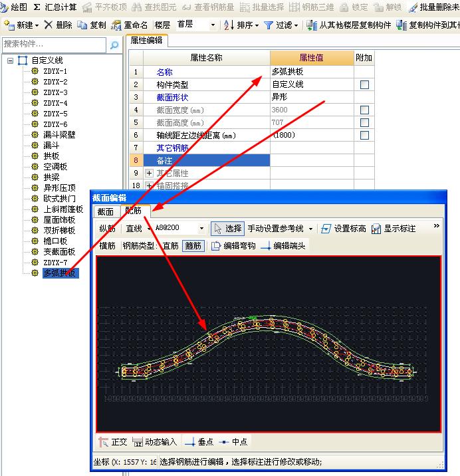Click the 复制 copy icon
Viewport: 460px width, 476px height.
tap(82, 25)
